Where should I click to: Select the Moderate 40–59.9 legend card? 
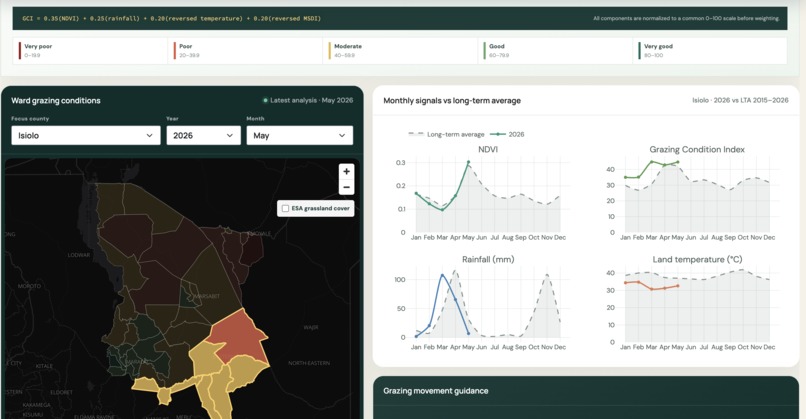pos(400,50)
